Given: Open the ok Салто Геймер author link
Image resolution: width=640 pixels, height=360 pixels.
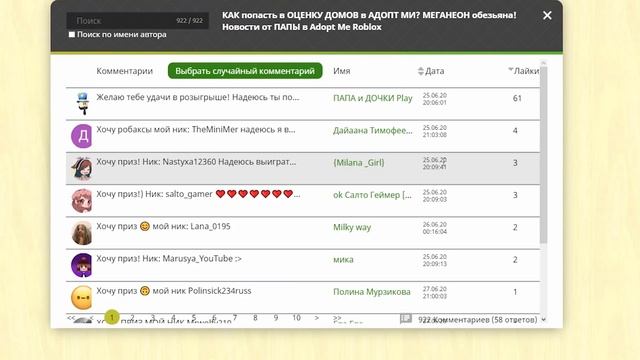Looking at the screenshot, I should click(372, 195).
